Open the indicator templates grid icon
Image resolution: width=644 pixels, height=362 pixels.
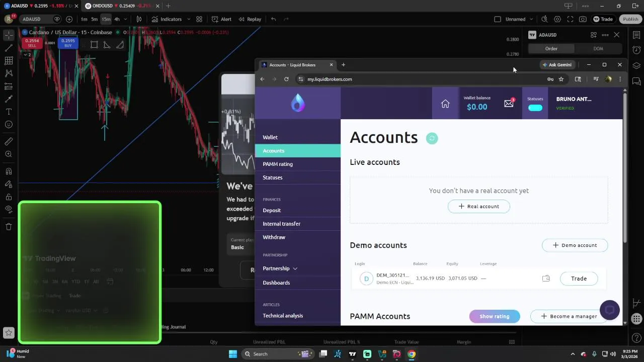pos(199,19)
